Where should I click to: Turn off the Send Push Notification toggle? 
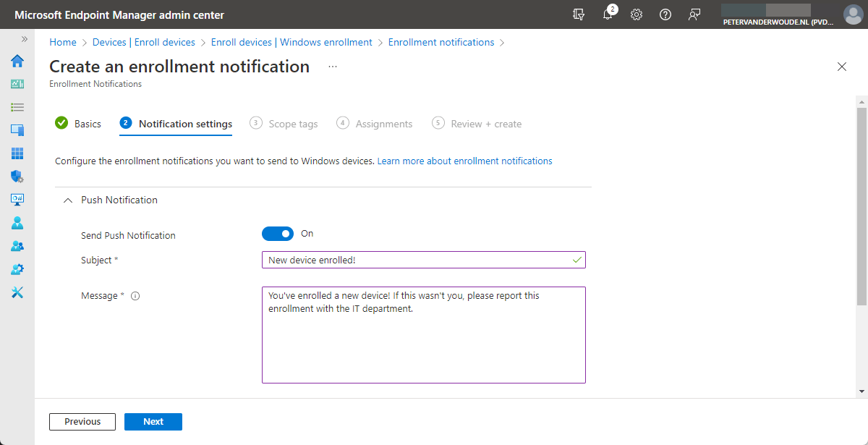(x=278, y=234)
